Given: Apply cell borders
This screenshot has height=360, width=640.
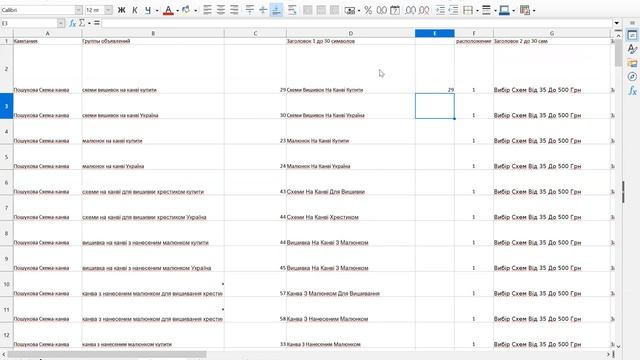Looking at the screenshot, I should click(x=468, y=10).
